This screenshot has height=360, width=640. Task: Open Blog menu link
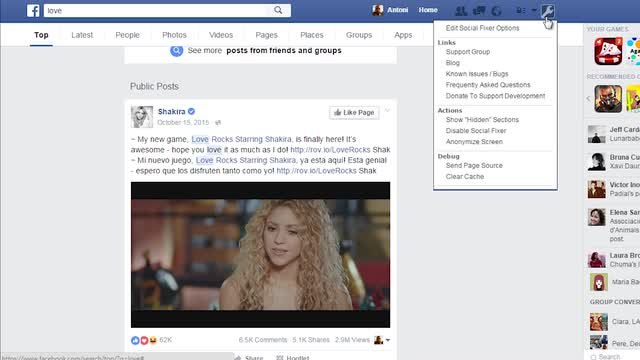(x=453, y=63)
